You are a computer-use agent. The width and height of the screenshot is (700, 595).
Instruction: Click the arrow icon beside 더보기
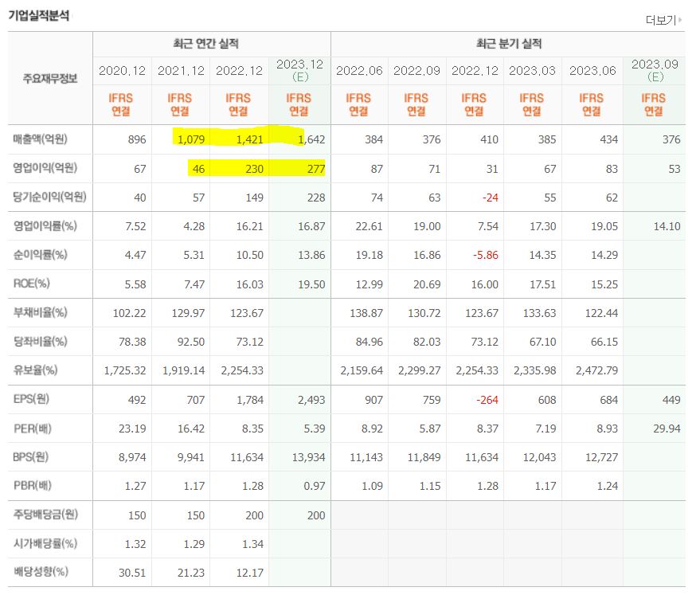pyautogui.click(x=680, y=20)
